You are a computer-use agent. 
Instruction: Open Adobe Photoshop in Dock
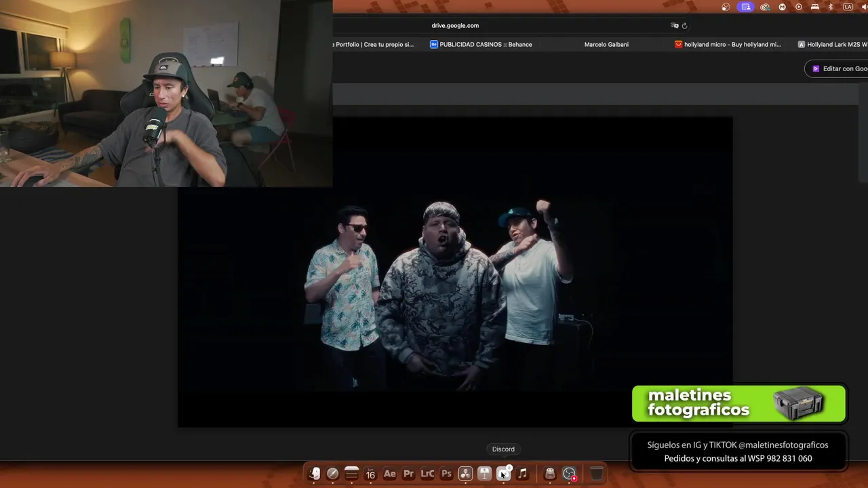446,474
